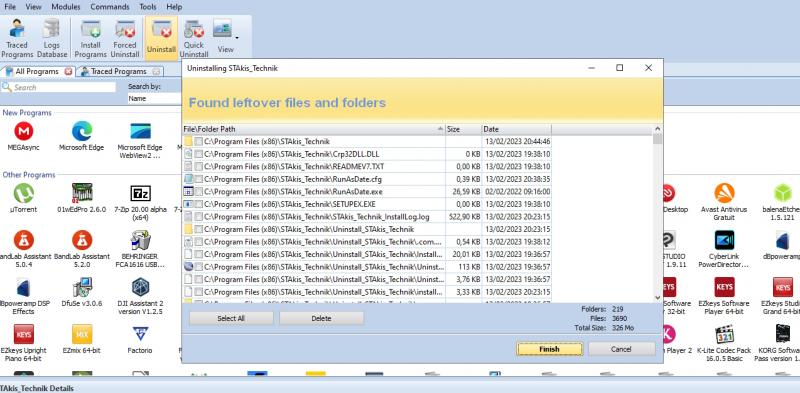Click Select All in leftover dialog

coord(231,318)
